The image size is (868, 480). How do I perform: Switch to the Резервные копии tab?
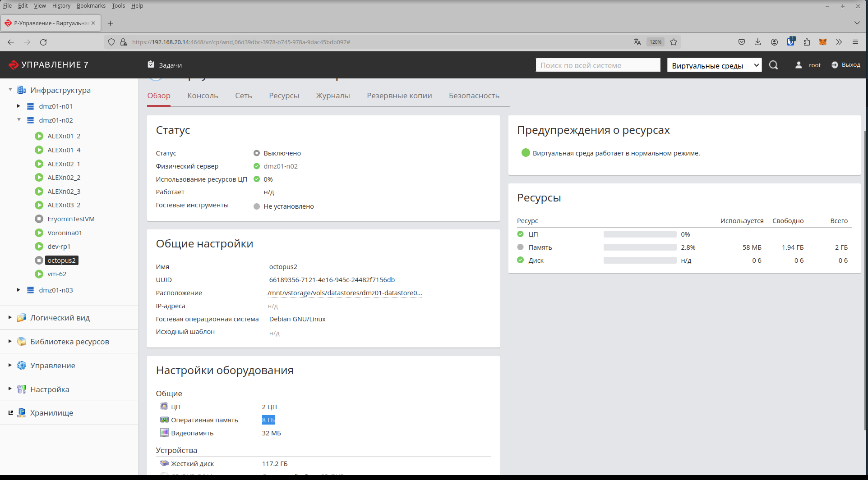[399, 96]
